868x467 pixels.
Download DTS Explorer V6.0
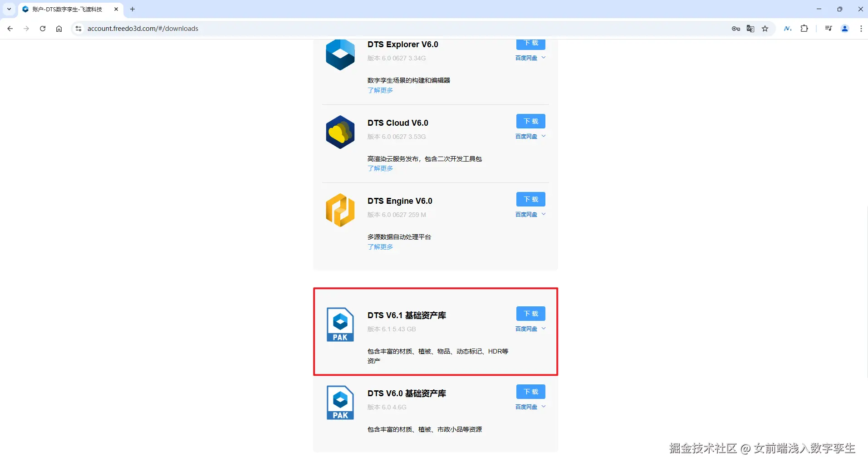click(x=531, y=44)
